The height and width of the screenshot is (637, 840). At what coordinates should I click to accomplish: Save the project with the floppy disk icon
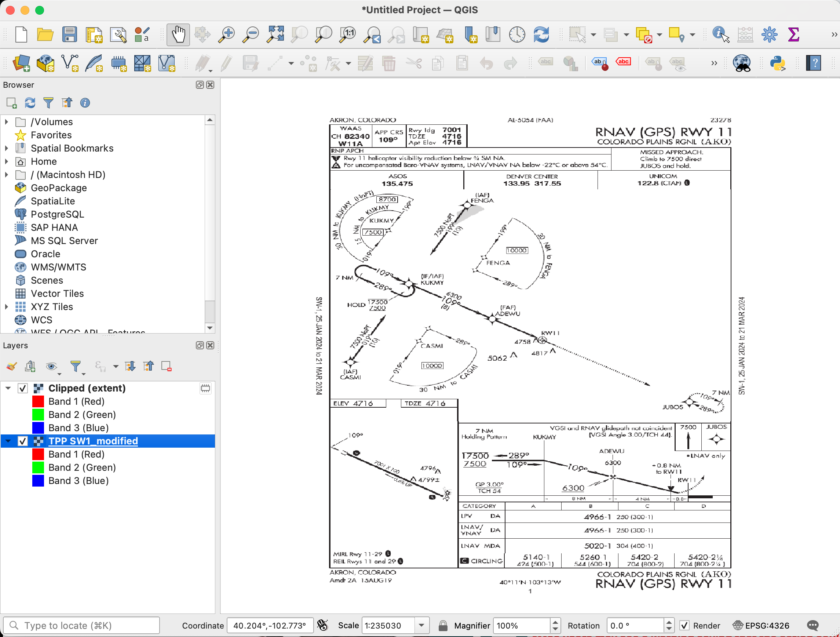pos(69,34)
